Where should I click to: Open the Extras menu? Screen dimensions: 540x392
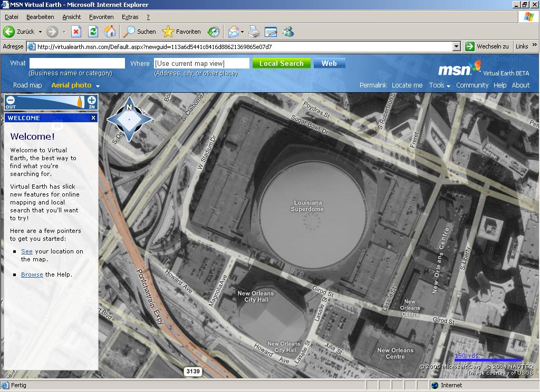tap(130, 17)
